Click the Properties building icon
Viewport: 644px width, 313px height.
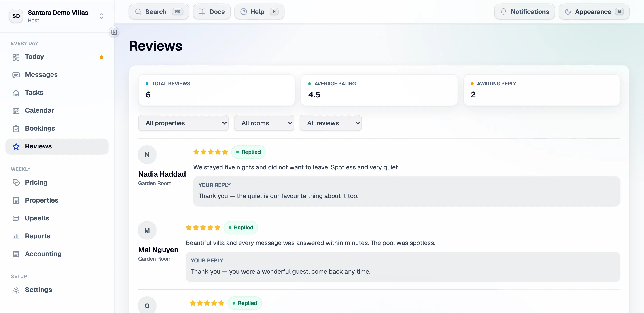coord(16,201)
